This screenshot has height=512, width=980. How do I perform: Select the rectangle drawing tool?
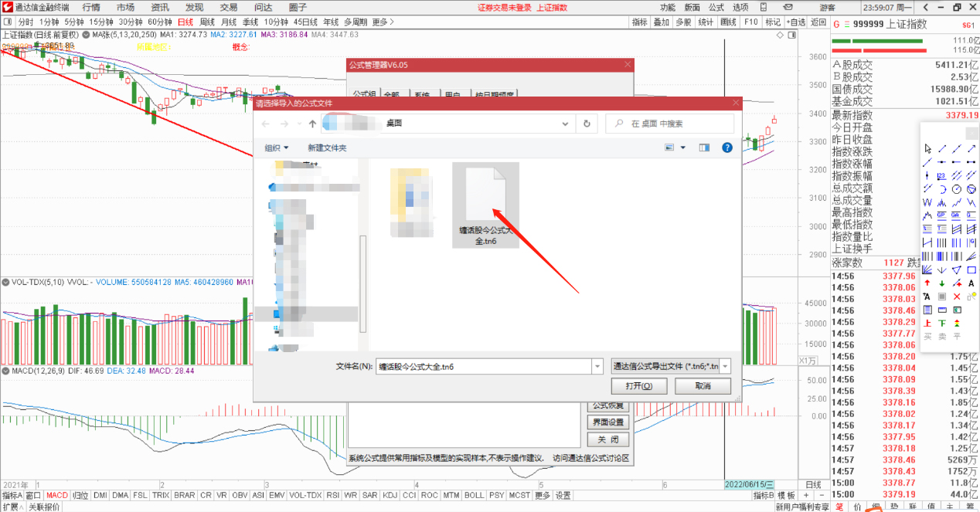[x=971, y=270]
